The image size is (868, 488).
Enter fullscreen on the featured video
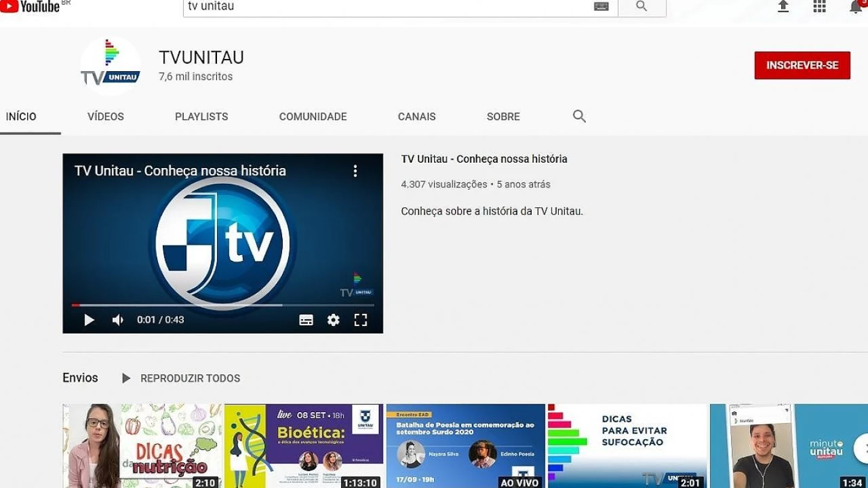pos(360,320)
